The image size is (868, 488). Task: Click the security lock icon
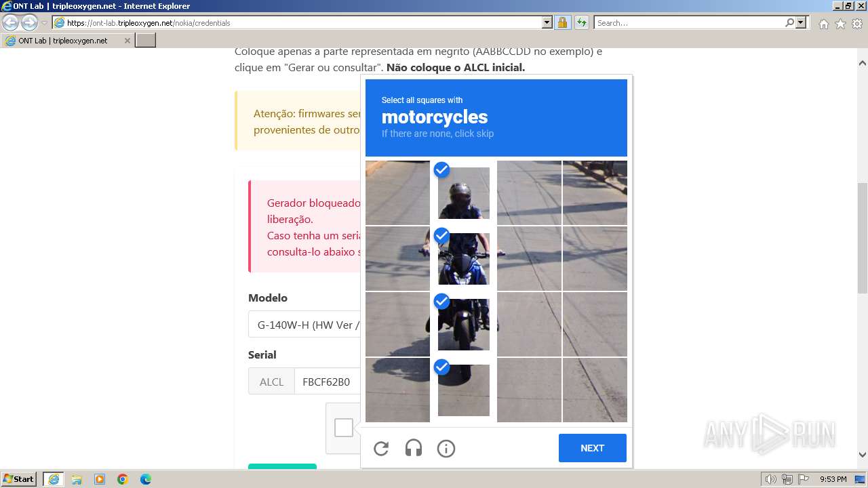click(x=562, y=22)
